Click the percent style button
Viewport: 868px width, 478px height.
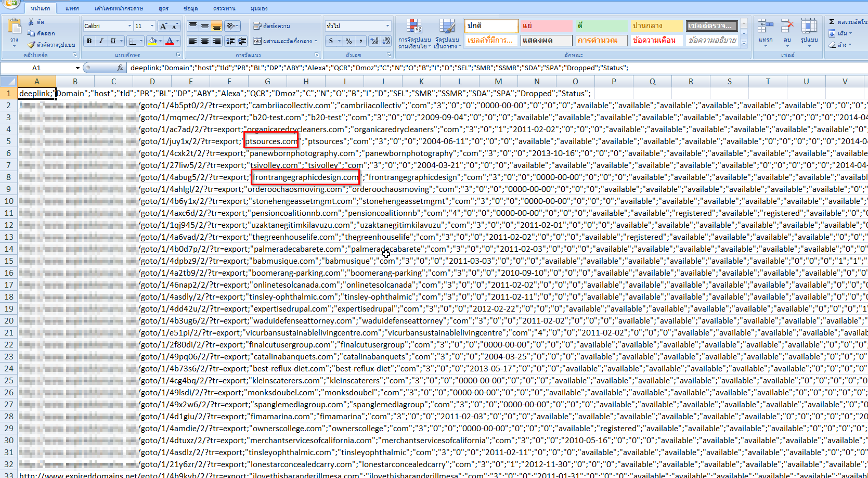[x=348, y=41]
